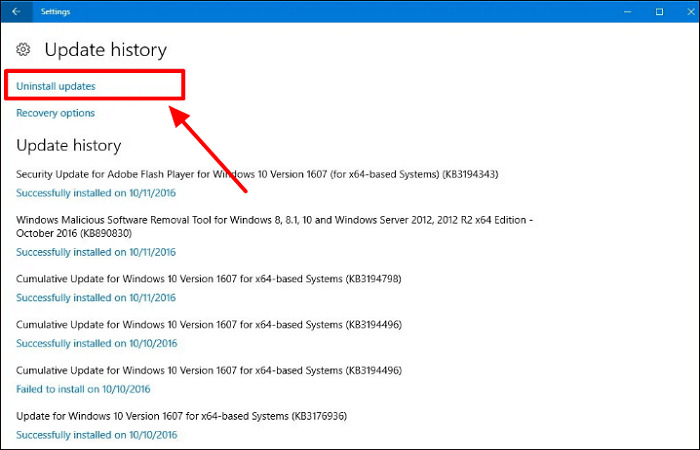Image resolution: width=700 pixels, height=450 pixels.
Task: Click the large Update history page title
Action: click(x=106, y=50)
